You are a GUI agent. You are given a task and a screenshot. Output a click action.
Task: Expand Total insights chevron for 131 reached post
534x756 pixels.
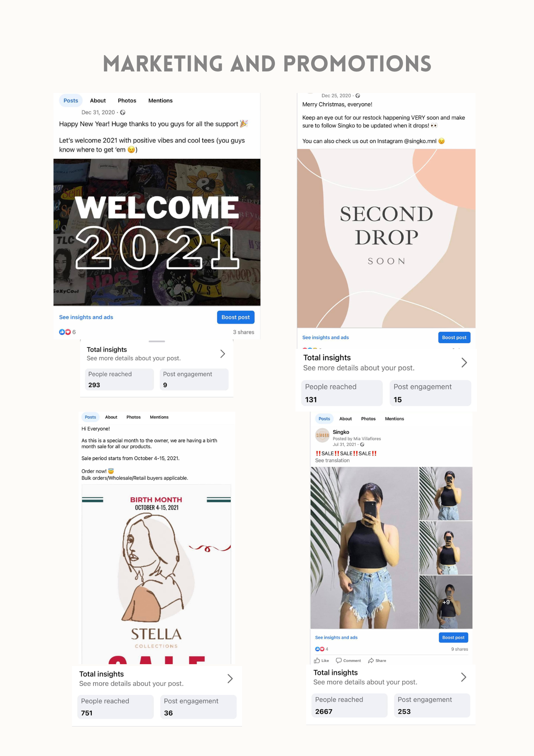coord(464,363)
